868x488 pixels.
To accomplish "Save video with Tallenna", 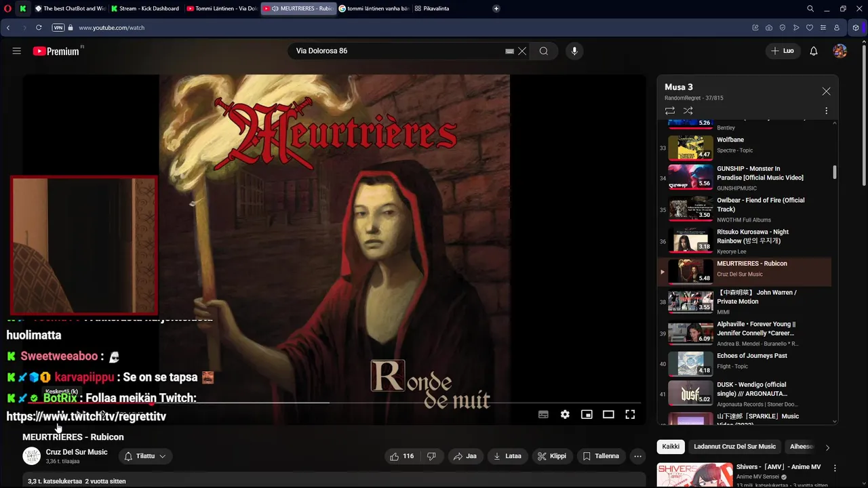I will [601, 456].
